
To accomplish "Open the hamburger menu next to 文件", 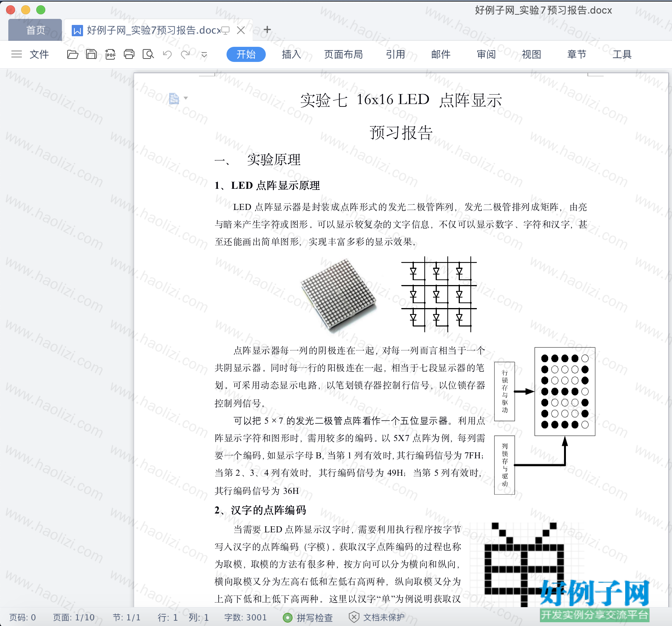I will [17, 54].
